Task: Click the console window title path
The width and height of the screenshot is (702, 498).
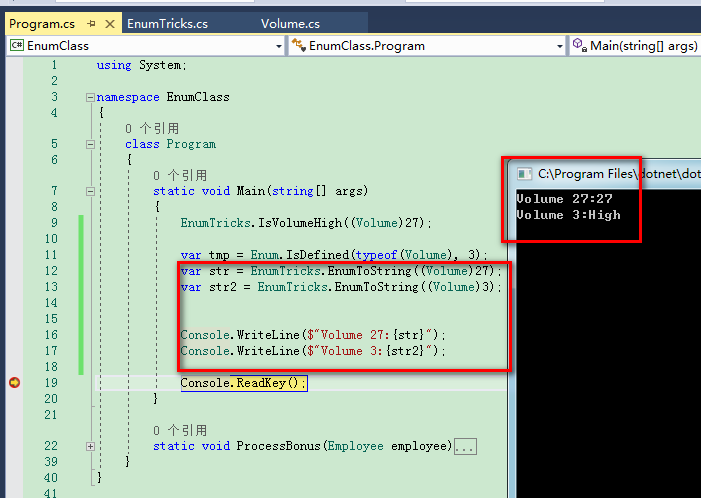Action: (619, 174)
